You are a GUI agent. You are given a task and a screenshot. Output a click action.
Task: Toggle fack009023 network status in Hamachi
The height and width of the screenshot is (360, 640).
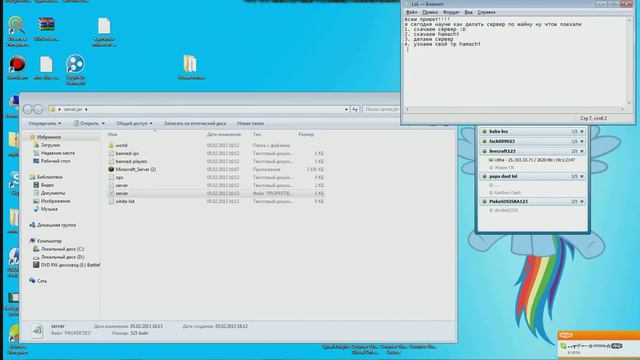(x=484, y=141)
